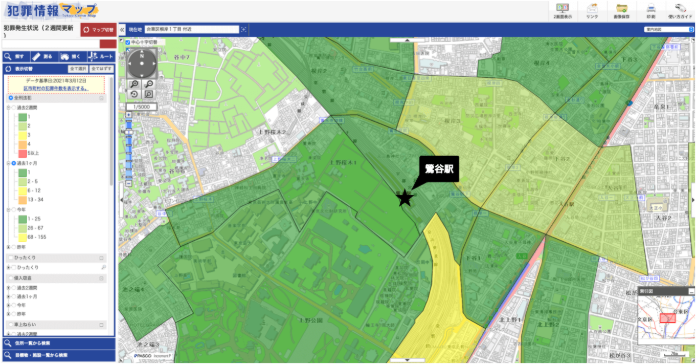Viewport: 696px width, 364px height.
Task: Select the 今年 radio under 全刑法犯
Action: coord(14,210)
